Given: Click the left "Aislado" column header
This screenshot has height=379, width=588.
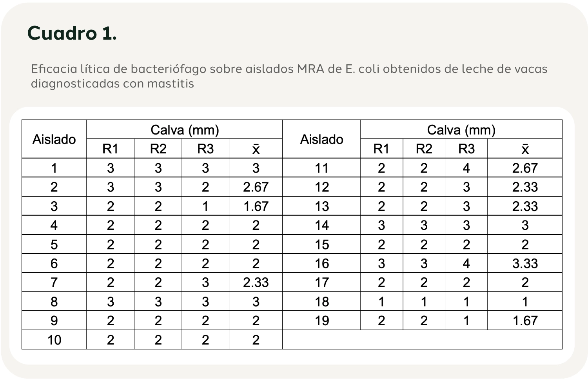Looking at the screenshot, I should tap(54, 139).
